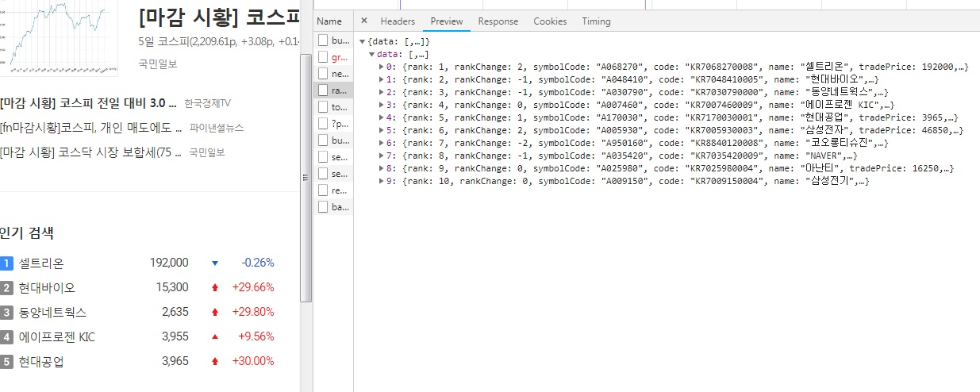Select the 'ba...' network request

tap(333, 207)
